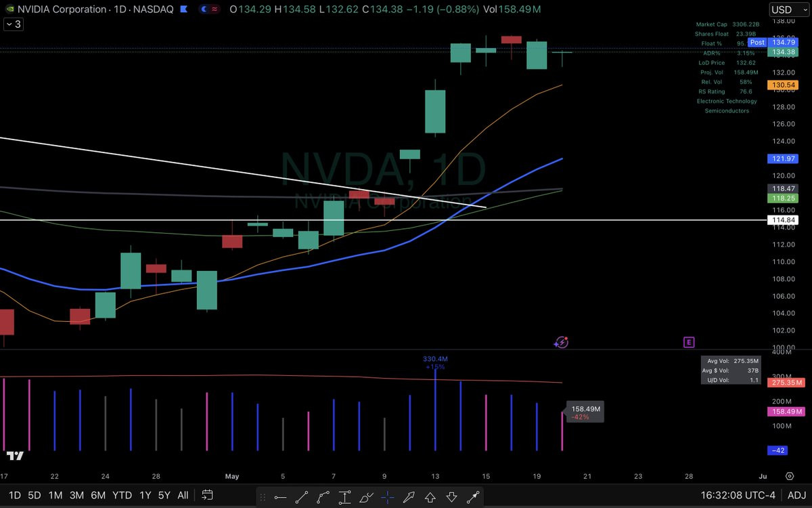Switch to the YTD time range
The width and height of the screenshot is (812, 508).
click(122, 495)
